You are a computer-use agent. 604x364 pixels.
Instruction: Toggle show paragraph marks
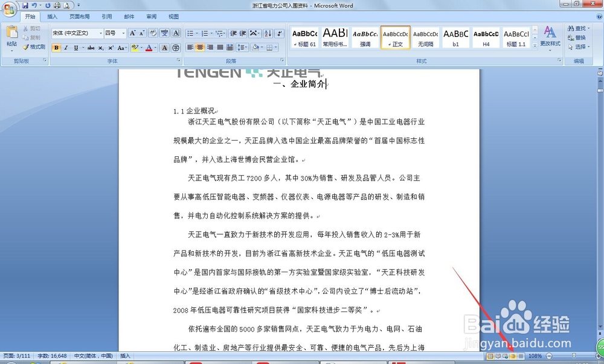click(279, 33)
